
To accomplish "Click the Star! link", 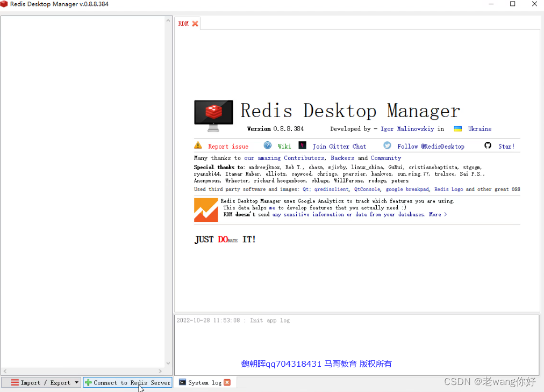I will coord(506,146).
